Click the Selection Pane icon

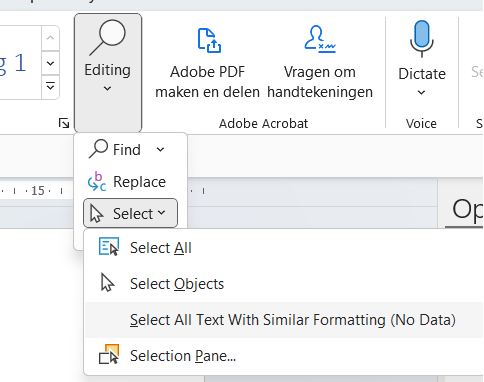[x=109, y=354]
